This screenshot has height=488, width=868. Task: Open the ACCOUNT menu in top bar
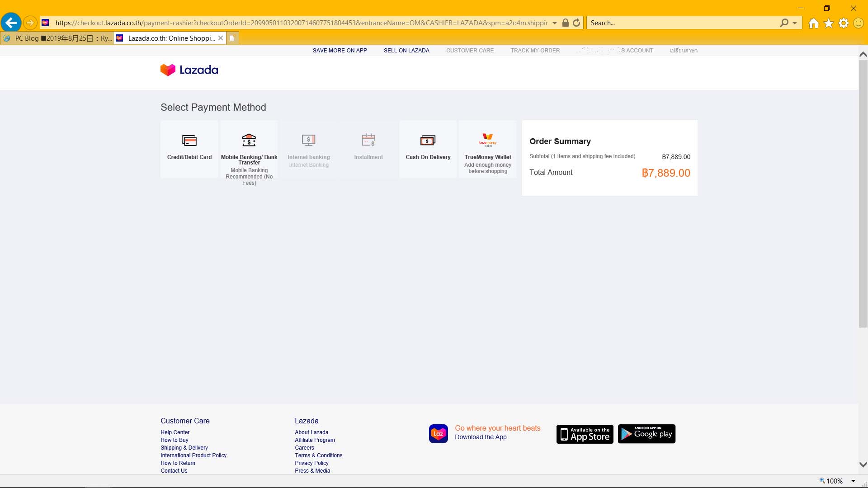[x=615, y=51]
